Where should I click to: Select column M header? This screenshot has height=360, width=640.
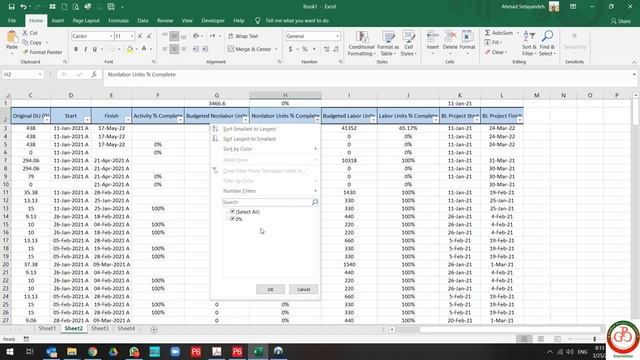click(x=536, y=95)
